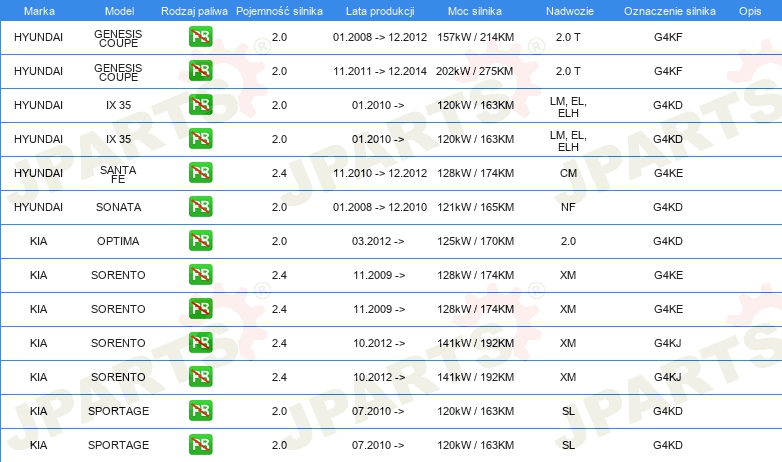This screenshot has height=462, width=782.
Task: Select the fuel type icon in the SONATA row
Action: click(x=200, y=207)
